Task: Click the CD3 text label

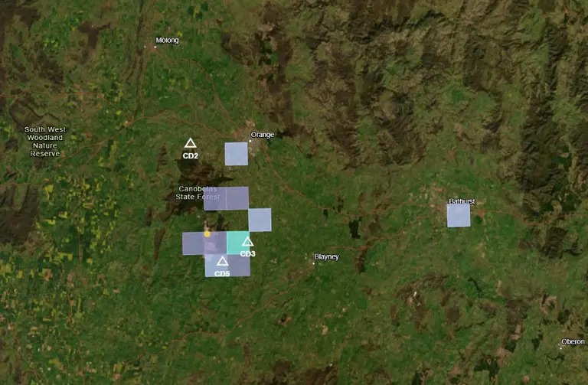Action: [x=247, y=254]
